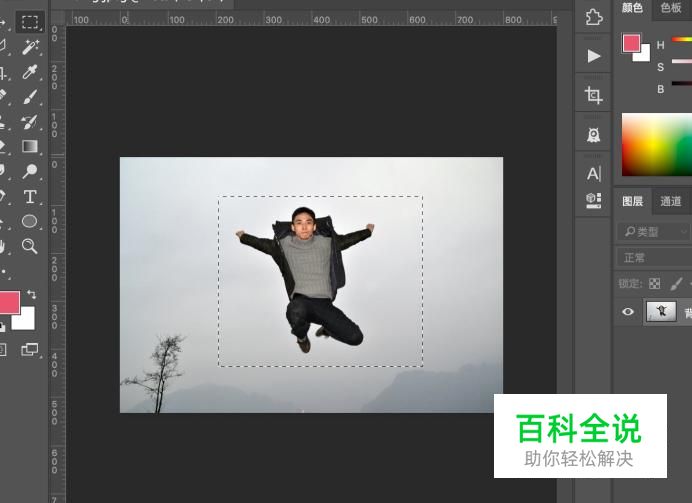This screenshot has width=692, height=503.
Task: Select the Rectangular Marquee tool
Action: pyautogui.click(x=30, y=21)
